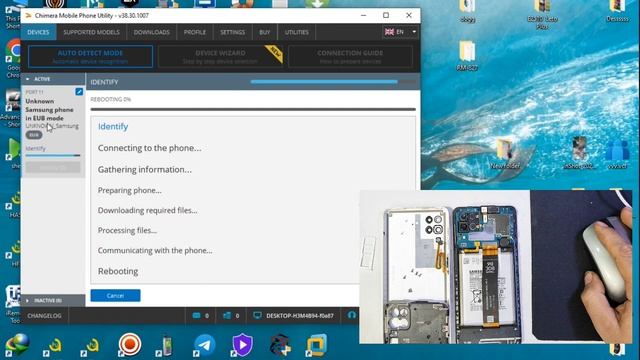Click the 'Preparing phone...' step
This screenshot has height=360, width=640.
pos(129,190)
